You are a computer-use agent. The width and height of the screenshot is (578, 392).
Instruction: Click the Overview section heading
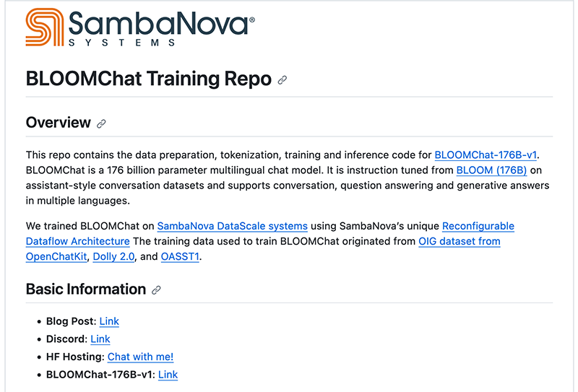click(59, 123)
